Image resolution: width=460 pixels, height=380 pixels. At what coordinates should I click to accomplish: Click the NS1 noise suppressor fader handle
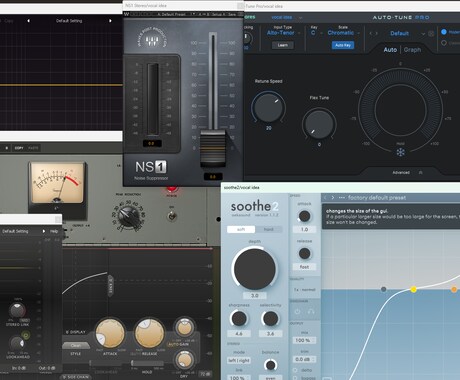(x=213, y=148)
